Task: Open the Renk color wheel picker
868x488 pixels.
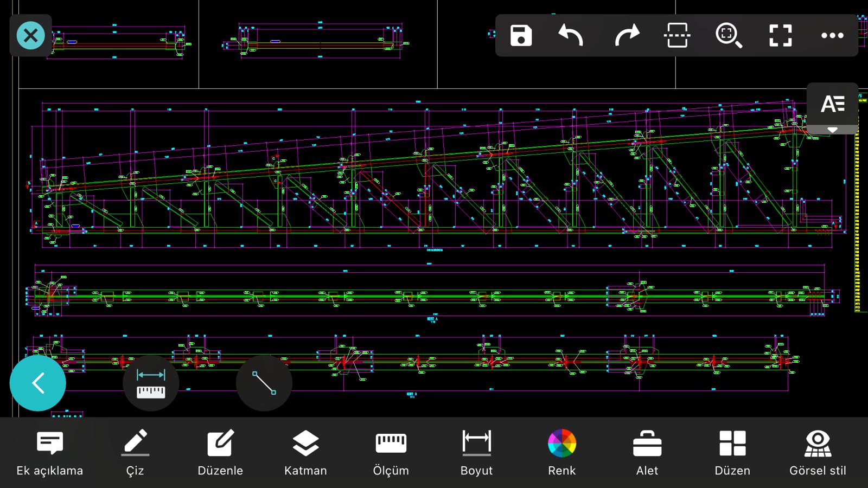Action: (561, 453)
